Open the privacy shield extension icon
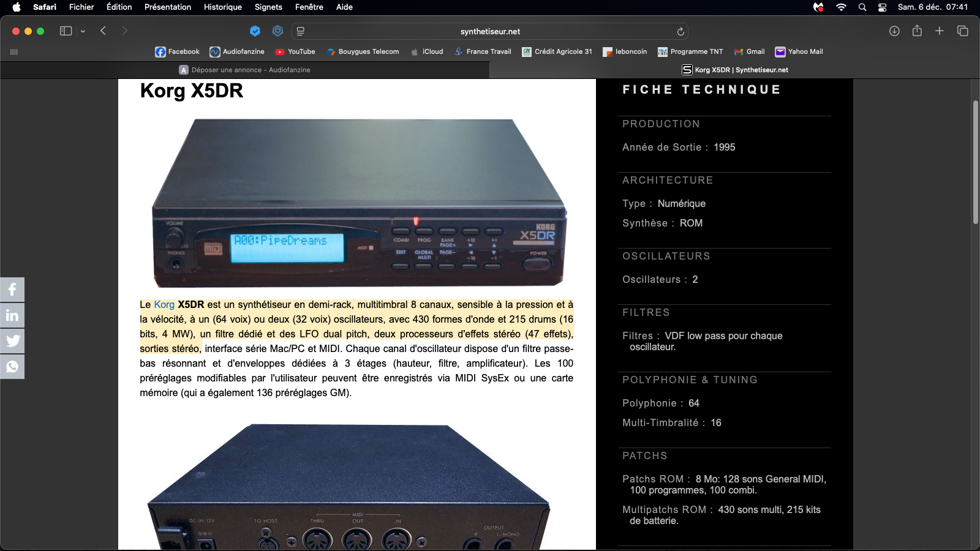The height and width of the screenshot is (551, 980). click(277, 31)
